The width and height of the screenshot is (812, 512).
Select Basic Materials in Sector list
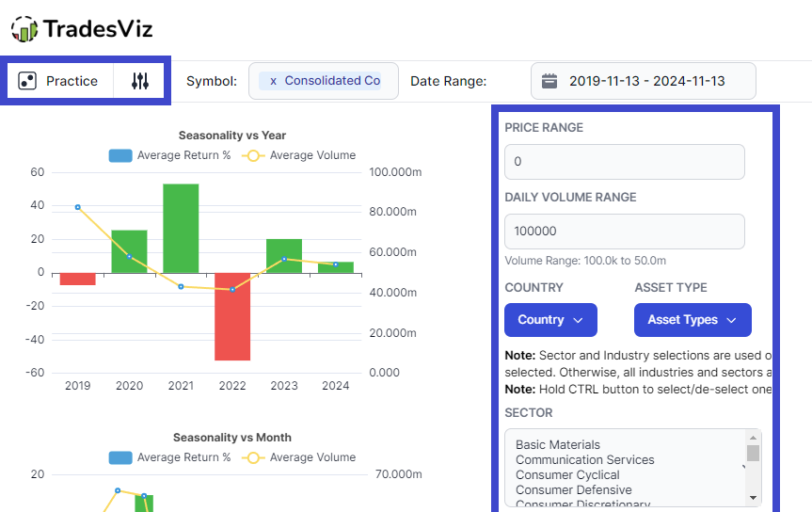click(x=558, y=444)
